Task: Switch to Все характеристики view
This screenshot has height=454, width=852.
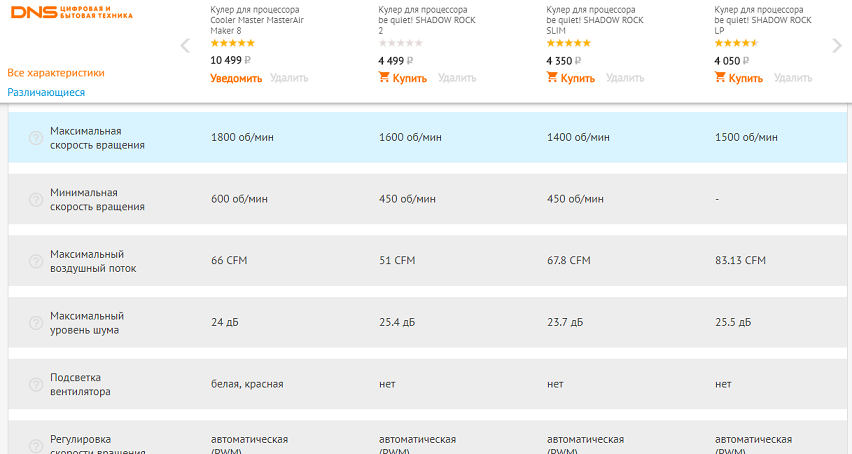Action: click(x=56, y=73)
